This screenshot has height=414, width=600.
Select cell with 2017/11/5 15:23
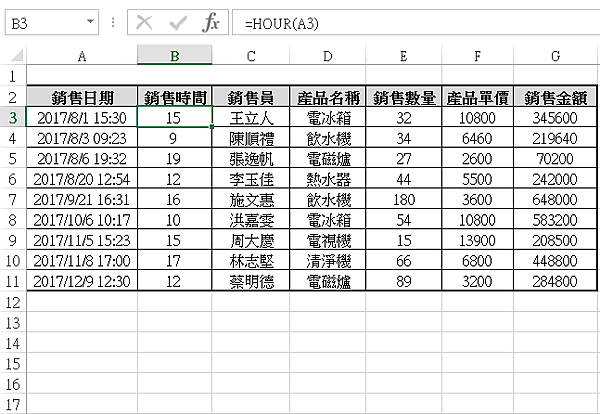tap(82, 240)
